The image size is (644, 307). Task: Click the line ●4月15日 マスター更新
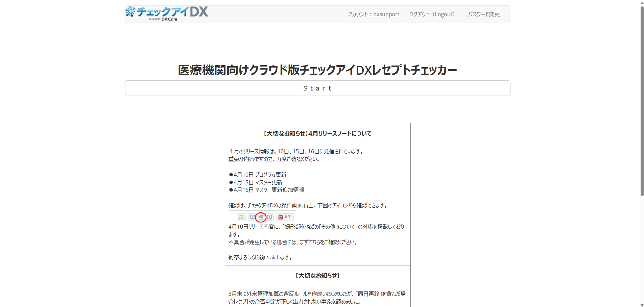pyautogui.click(x=256, y=182)
